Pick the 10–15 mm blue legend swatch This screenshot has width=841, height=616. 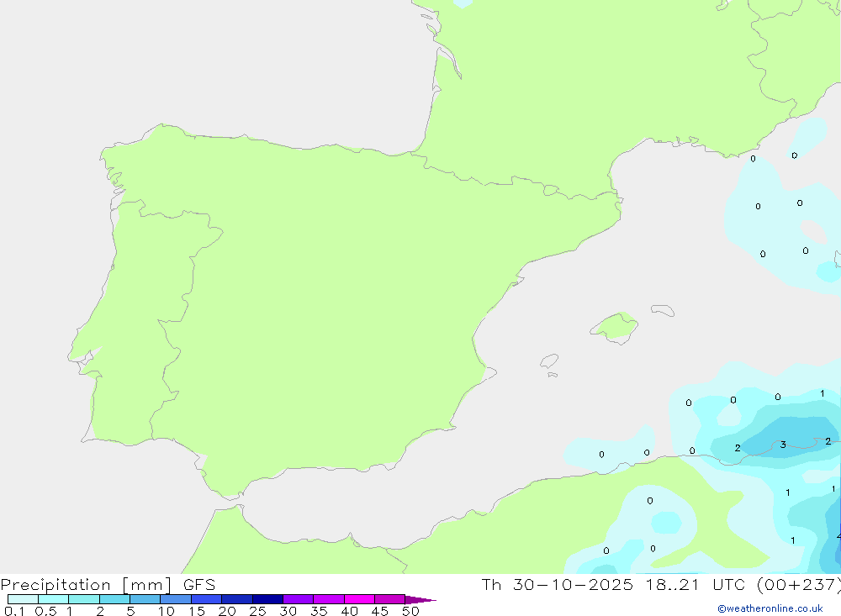pos(176,599)
